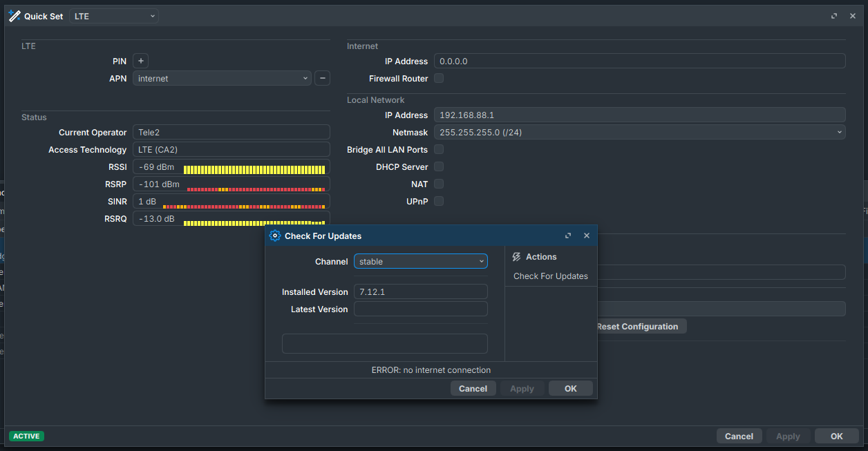Toggle Bridge All LAN Ports checkbox

coord(439,150)
